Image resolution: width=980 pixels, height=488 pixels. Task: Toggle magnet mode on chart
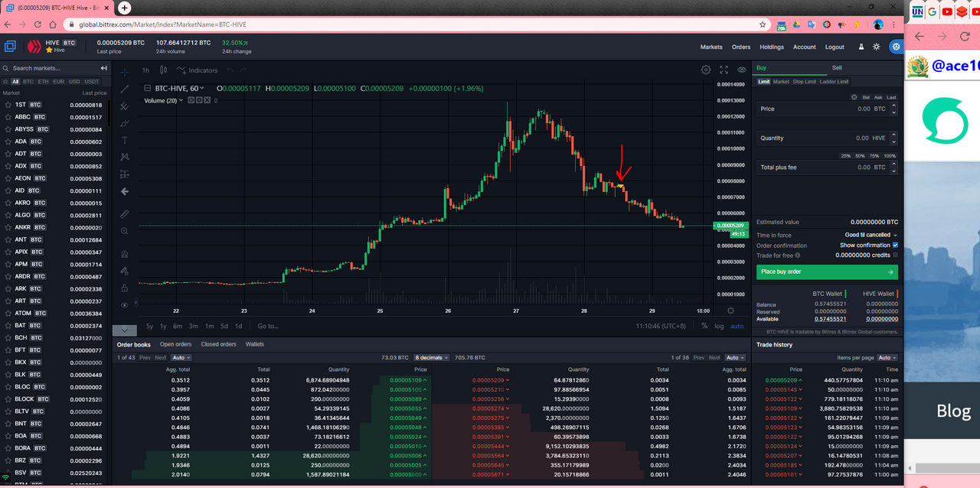124,254
